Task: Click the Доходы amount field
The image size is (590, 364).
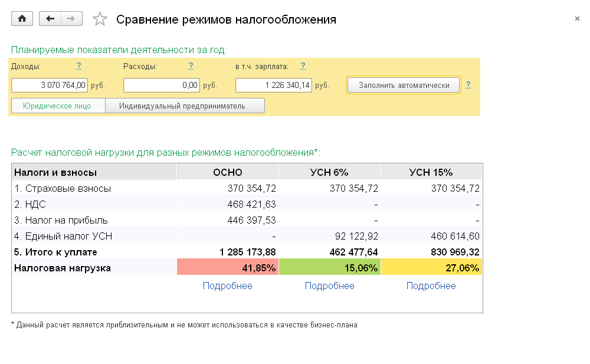Action: 50,86
